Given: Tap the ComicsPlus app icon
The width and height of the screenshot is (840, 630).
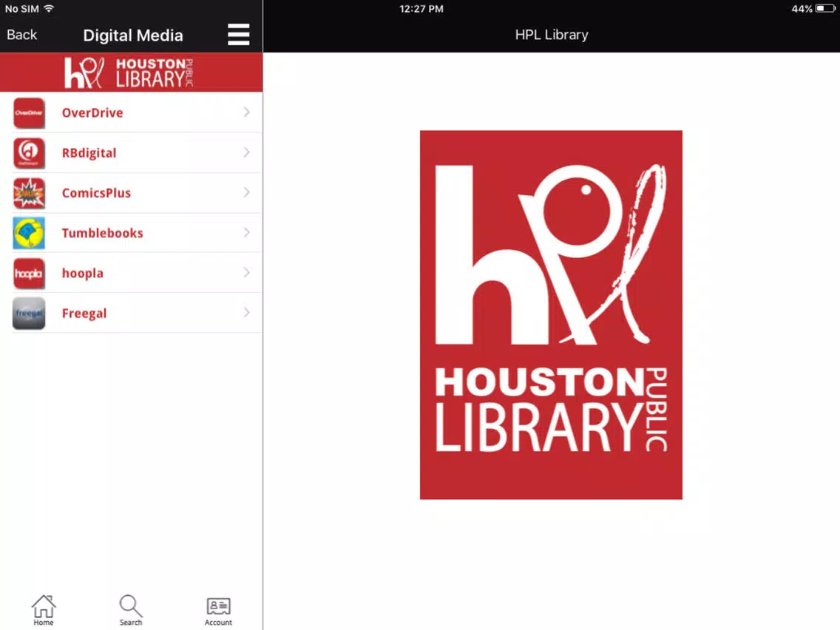Looking at the screenshot, I should [x=29, y=194].
